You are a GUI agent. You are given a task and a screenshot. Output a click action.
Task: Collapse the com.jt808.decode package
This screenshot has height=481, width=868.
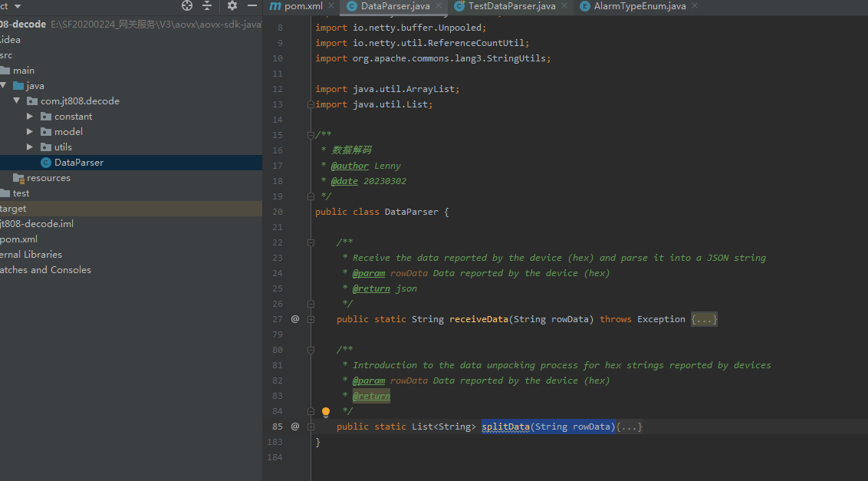[16, 101]
